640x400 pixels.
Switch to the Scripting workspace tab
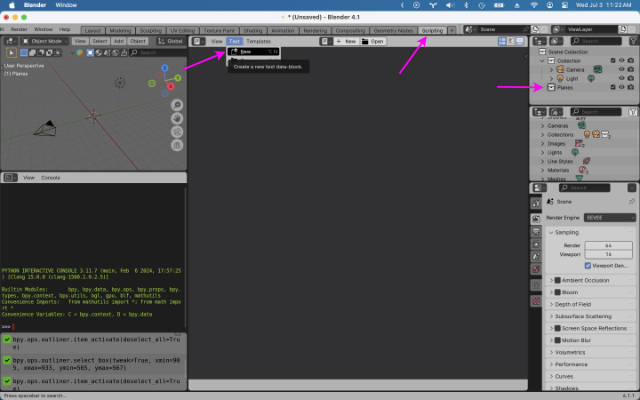[x=432, y=31]
